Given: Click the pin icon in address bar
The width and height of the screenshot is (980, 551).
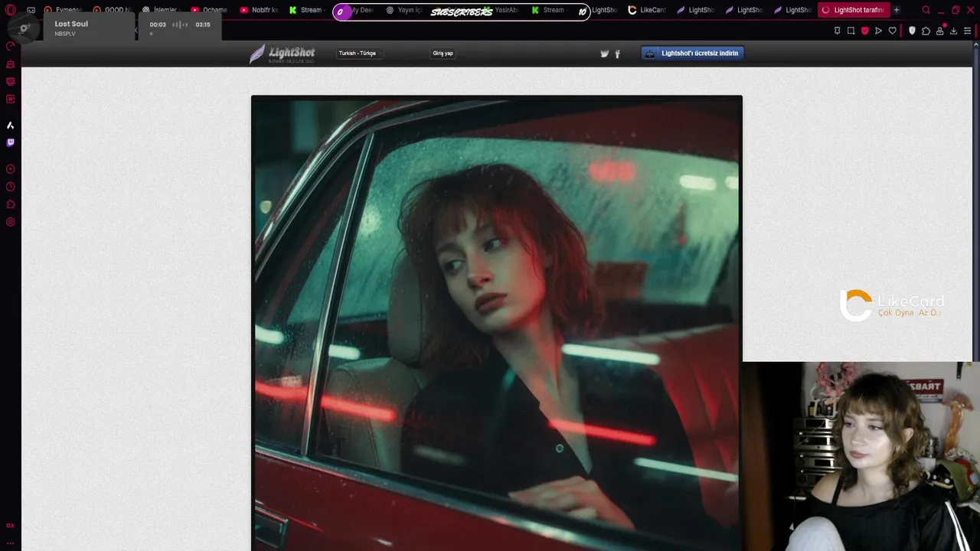Looking at the screenshot, I should tap(837, 31).
